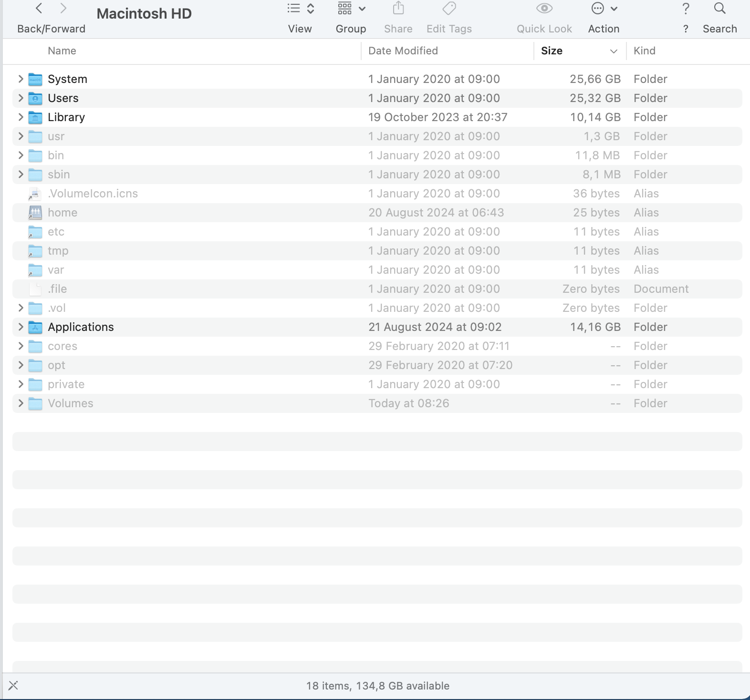Sort by the Name column header
The width and height of the screenshot is (750, 700).
(62, 51)
